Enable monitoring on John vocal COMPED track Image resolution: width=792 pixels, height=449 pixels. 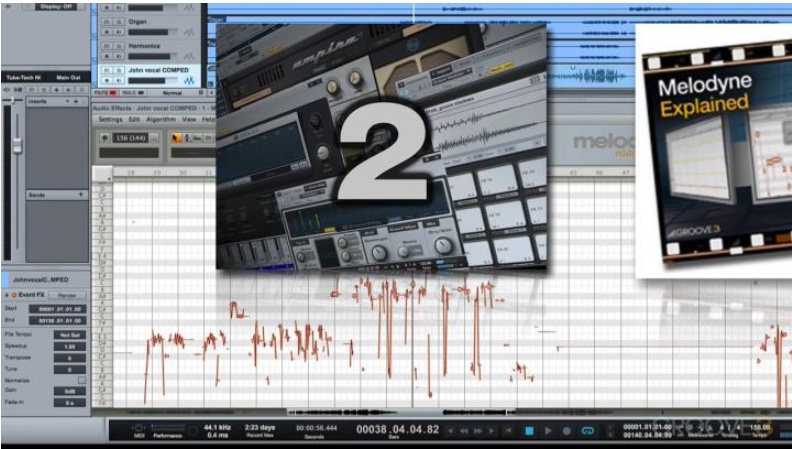pyautogui.click(x=119, y=80)
